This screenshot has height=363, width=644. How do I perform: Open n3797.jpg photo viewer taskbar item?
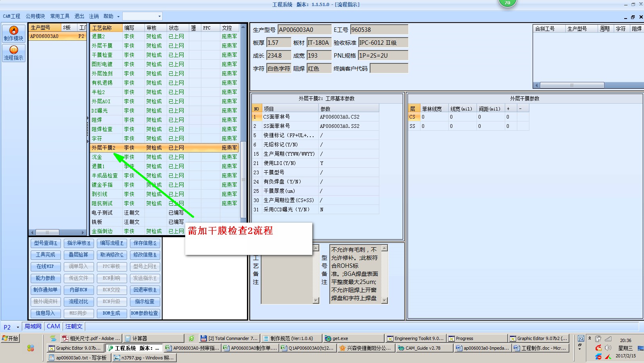pyautogui.click(x=144, y=358)
